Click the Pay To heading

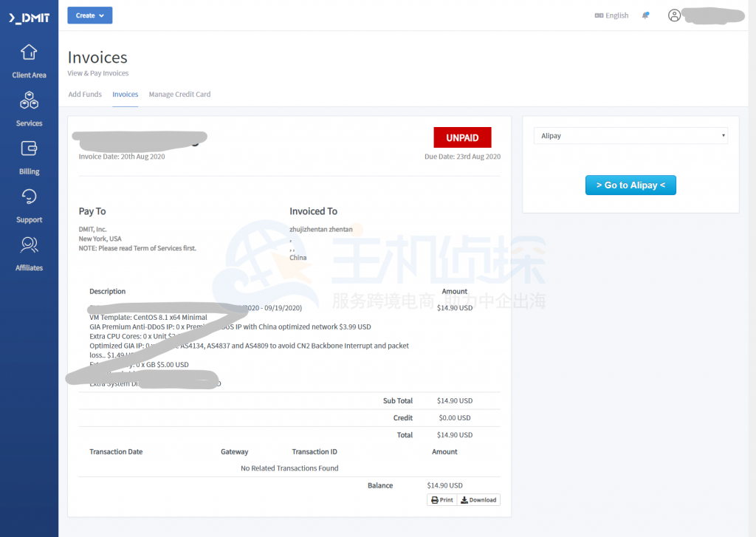click(x=92, y=211)
